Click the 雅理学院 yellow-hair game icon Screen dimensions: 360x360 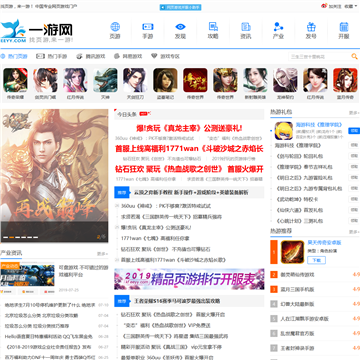click(x=284, y=131)
